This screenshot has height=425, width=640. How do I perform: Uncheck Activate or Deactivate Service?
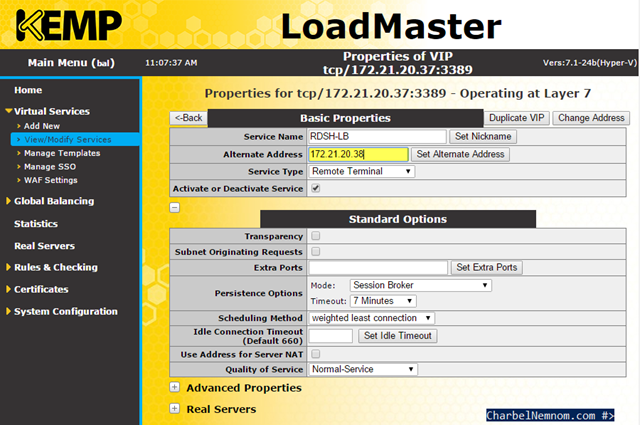pos(316,188)
